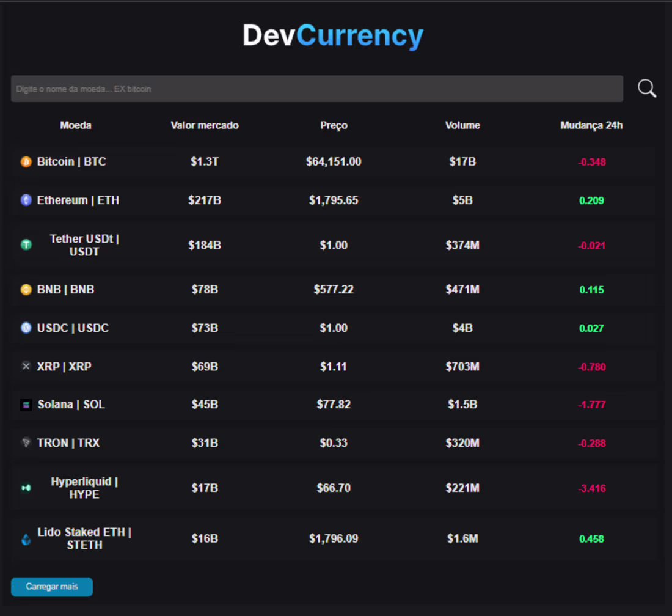Click the Ethereum coin logo
Screen dimensions: 672x616
point(26,200)
